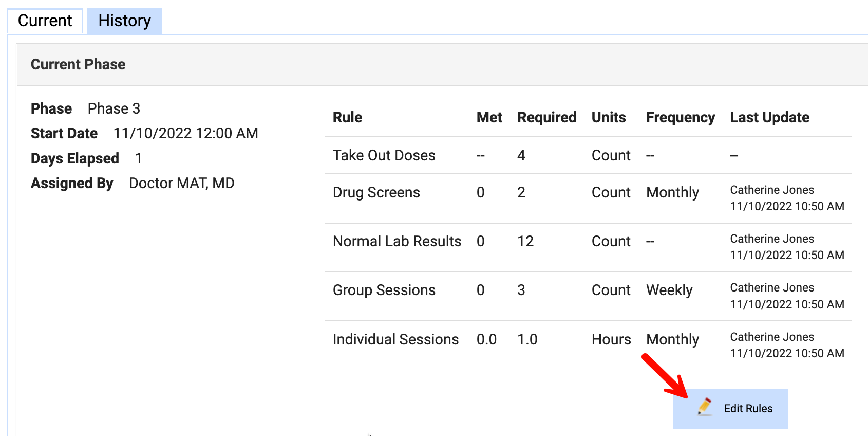The width and height of the screenshot is (868, 436).
Task: Click the Group Sessions rule name
Action: [384, 290]
